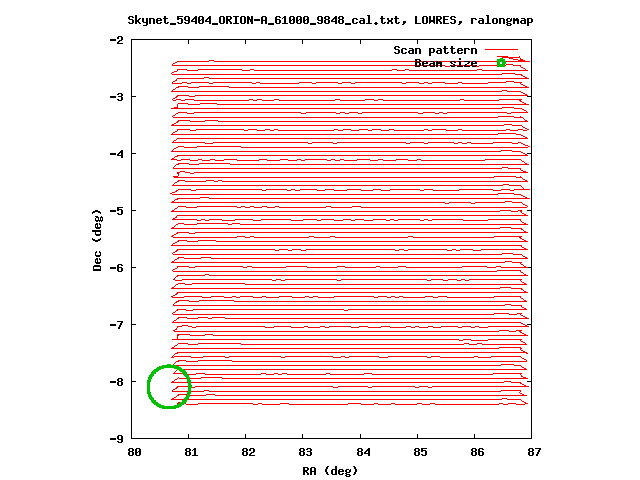Click the Dec tick label -7
Viewport: 640px width, 480px height.
pos(116,325)
